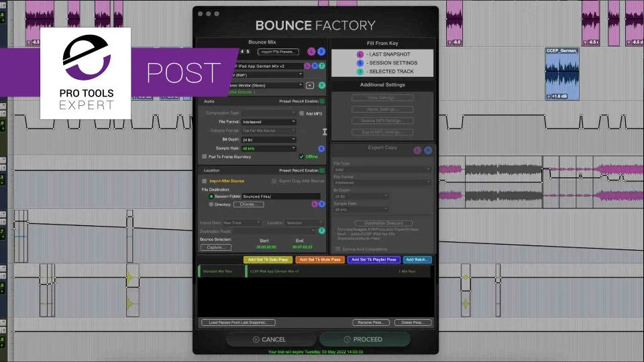The height and width of the screenshot is (362, 644).
Task: Open the Bit Depth 24 Bit dropdown
Action: [x=268, y=140]
